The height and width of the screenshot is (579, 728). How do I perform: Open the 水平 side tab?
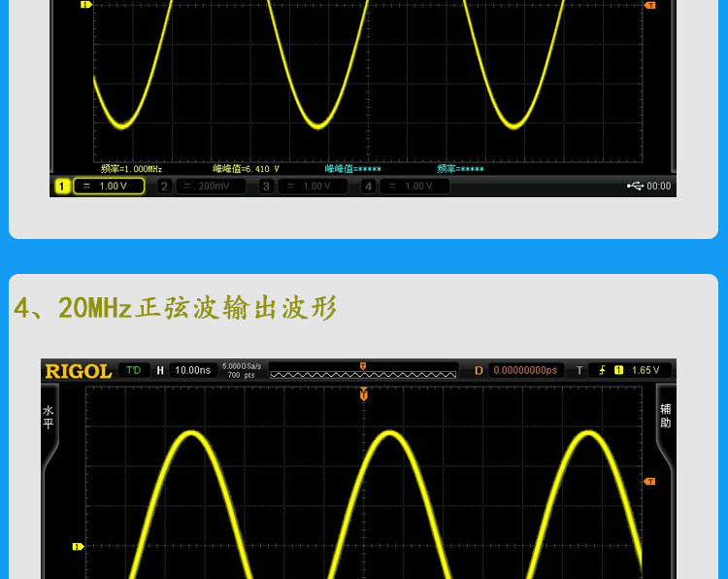pyautogui.click(x=49, y=418)
